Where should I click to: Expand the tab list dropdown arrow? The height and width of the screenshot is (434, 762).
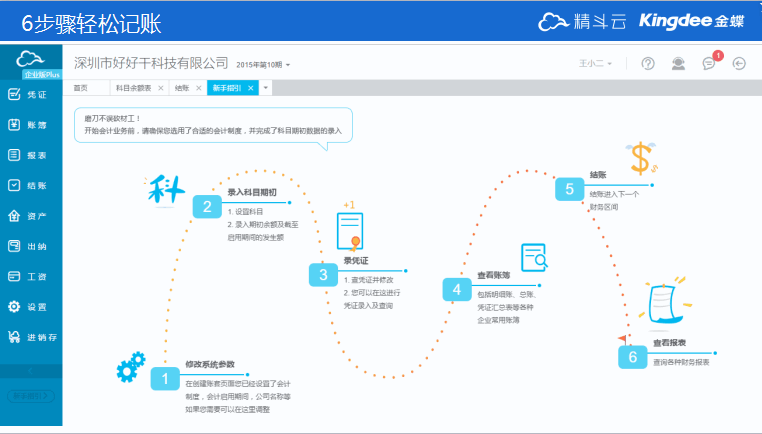tap(265, 88)
